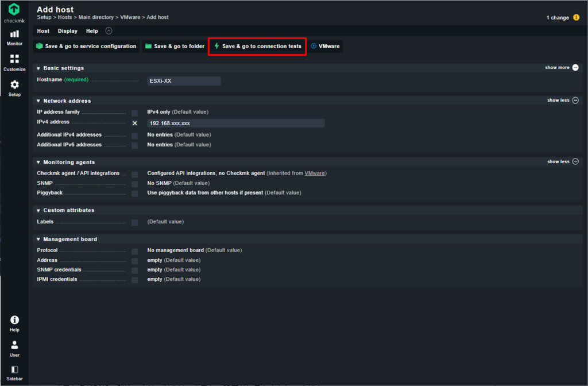The image size is (588, 386).
Task: Collapse the Basic settings section
Action: (38, 68)
